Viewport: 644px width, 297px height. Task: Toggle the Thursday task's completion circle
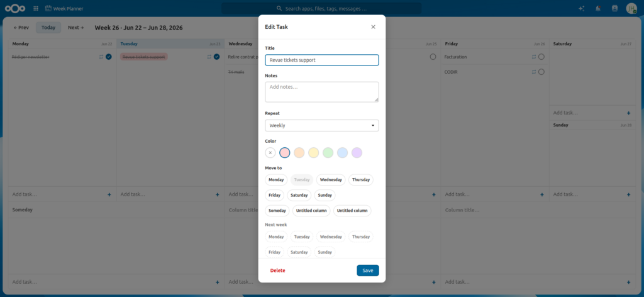(433, 57)
